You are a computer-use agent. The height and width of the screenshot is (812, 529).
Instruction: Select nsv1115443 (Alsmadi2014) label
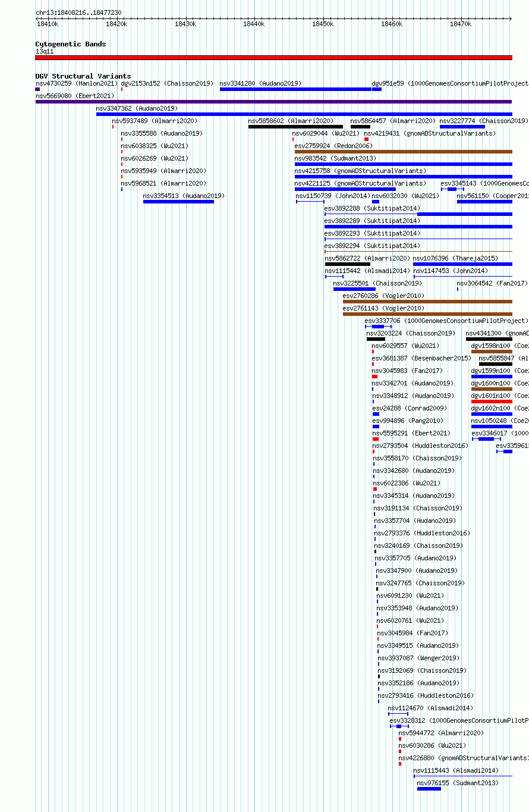[x=456, y=770]
